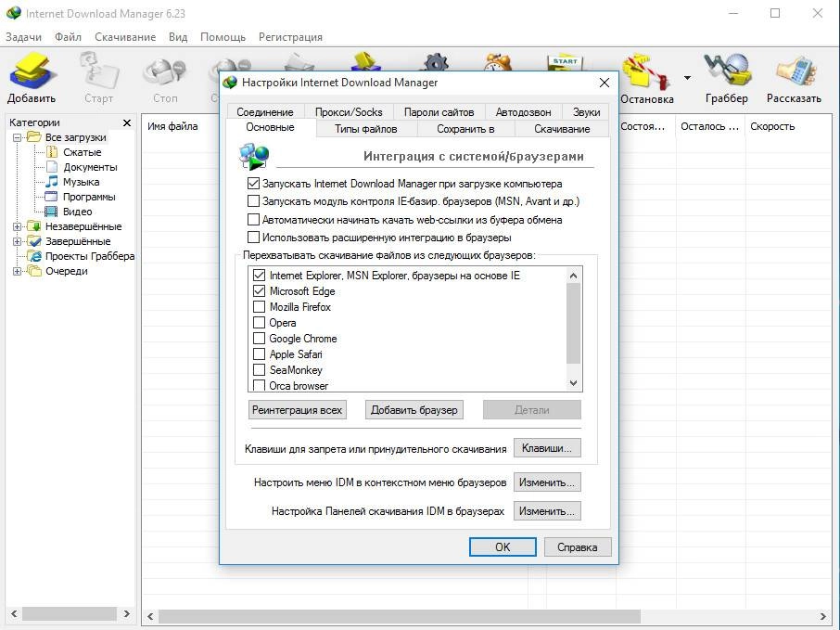Viewport: 840px width, 630px height.
Task: Click the Незавершённые folder icon
Action: coord(34,226)
